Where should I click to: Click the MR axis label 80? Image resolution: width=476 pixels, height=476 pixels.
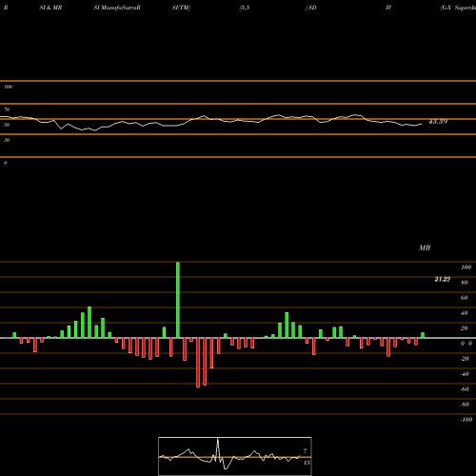pos(465,283)
